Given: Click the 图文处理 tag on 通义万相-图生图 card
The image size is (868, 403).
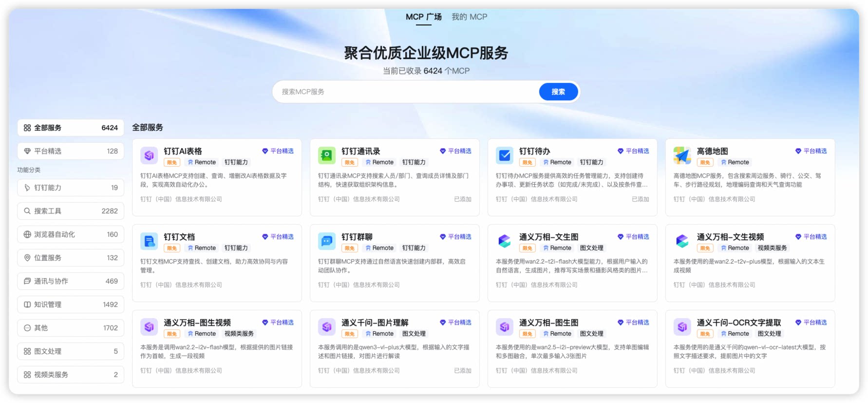Looking at the screenshot, I should pyautogui.click(x=592, y=334).
